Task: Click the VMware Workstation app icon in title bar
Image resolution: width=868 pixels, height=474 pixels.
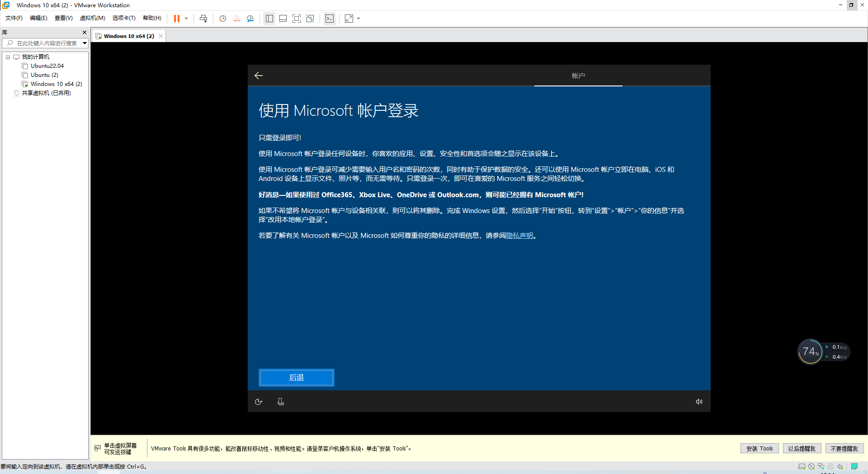Action: [6, 5]
